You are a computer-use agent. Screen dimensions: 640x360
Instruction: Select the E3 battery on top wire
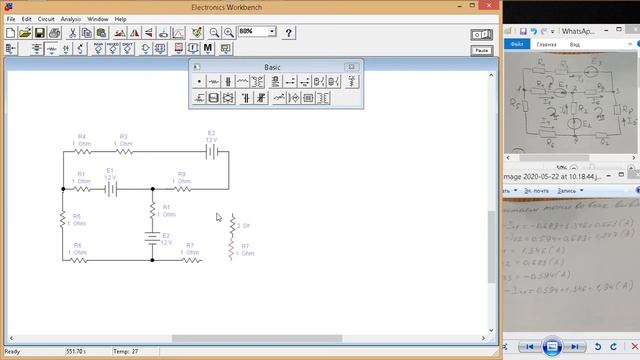pyautogui.click(x=212, y=152)
